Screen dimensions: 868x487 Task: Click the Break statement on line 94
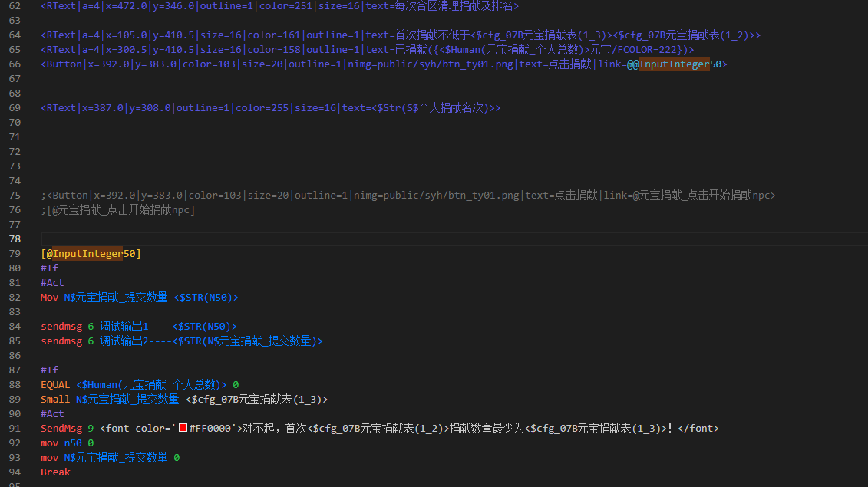click(55, 472)
